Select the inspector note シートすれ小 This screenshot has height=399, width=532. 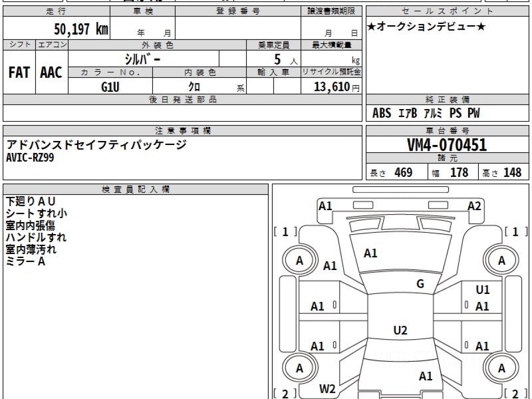pos(37,213)
